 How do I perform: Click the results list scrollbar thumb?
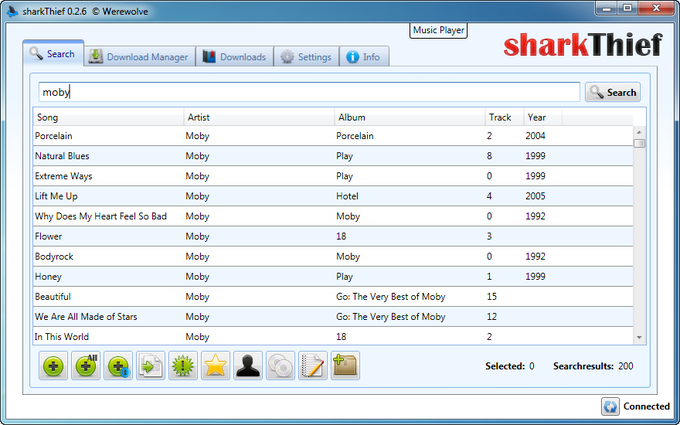pos(639,143)
